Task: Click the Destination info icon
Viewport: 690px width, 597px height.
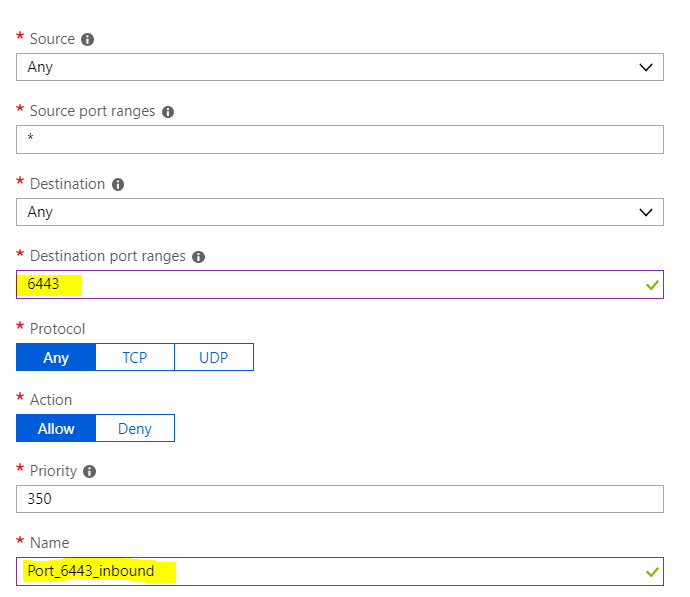Action: tap(118, 184)
